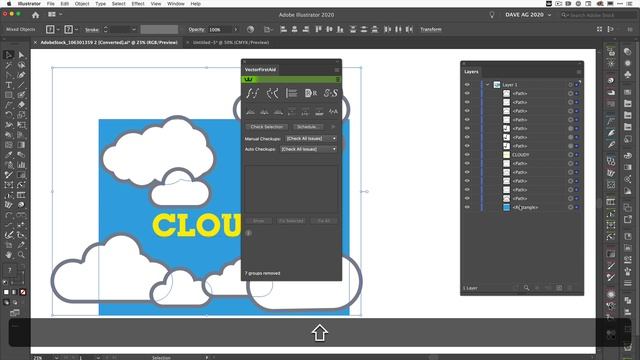The width and height of the screenshot is (640, 360).
Task: Click the info icon in VectorFirstAid
Action: point(249,233)
